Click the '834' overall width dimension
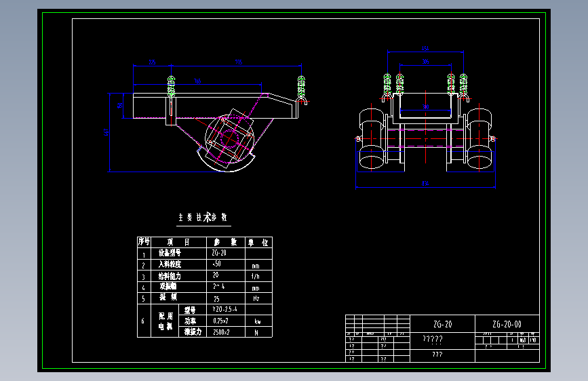This screenshot has height=381, width=588. [x=425, y=183]
